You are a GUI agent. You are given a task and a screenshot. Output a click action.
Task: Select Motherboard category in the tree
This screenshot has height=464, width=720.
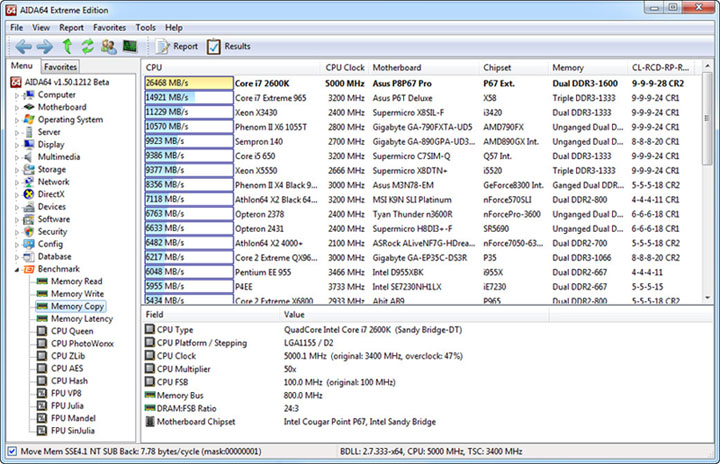[x=62, y=107]
